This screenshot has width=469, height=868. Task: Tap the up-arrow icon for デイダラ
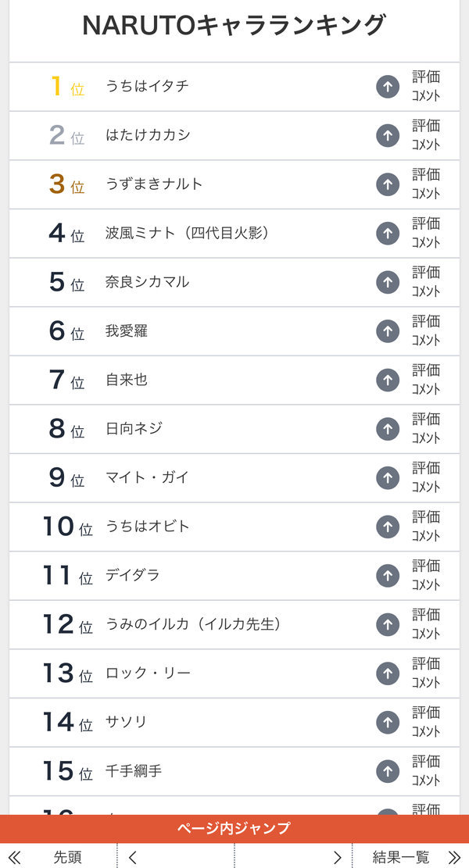click(x=388, y=576)
